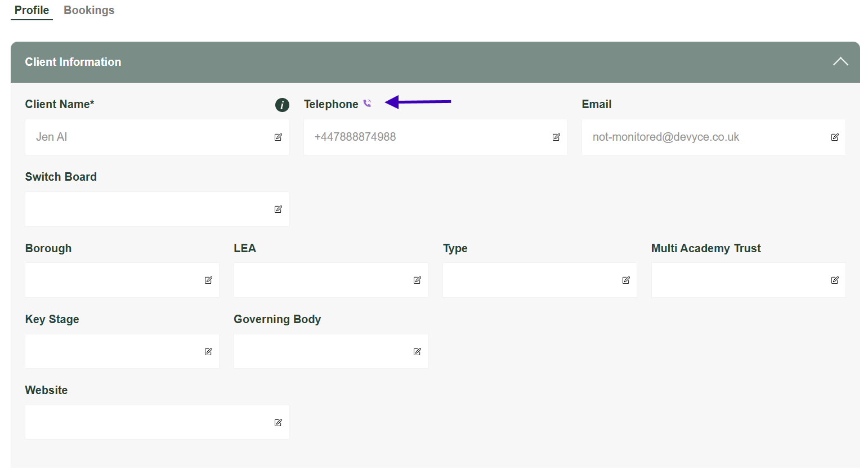Click the edit icon in Borough field
Screen dimensions: 868x474
208,280
